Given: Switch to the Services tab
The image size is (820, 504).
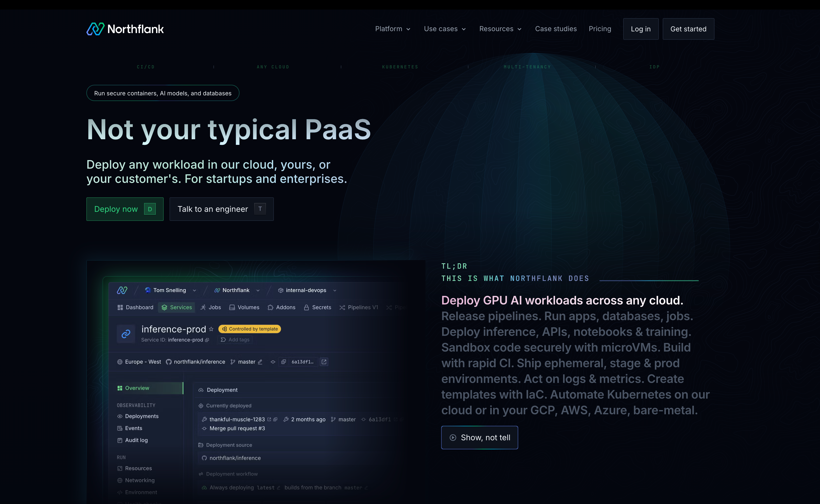Looking at the screenshot, I should point(177,307).
